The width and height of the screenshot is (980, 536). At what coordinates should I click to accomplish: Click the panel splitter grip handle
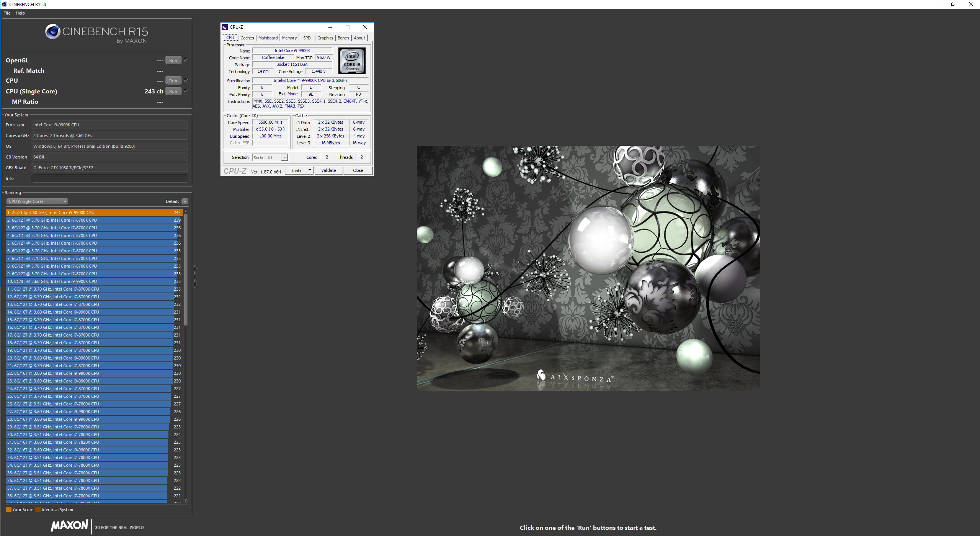pyautogui.click(x=195, y=276)
